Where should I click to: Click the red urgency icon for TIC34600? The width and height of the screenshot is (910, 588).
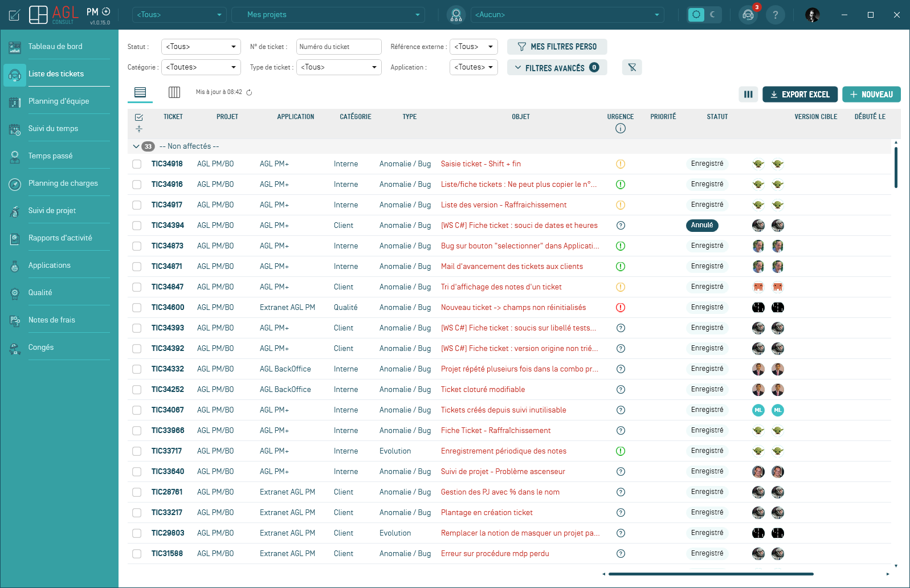pos(621,308)
